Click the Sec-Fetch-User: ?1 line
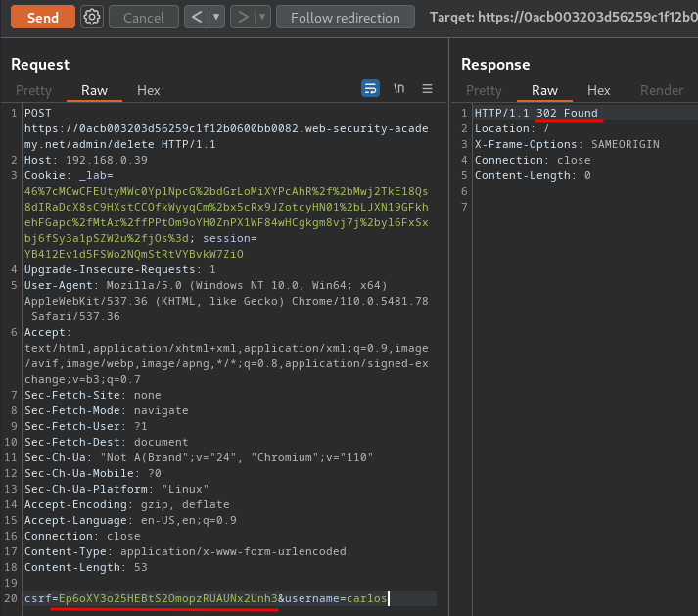 [86, 426]
